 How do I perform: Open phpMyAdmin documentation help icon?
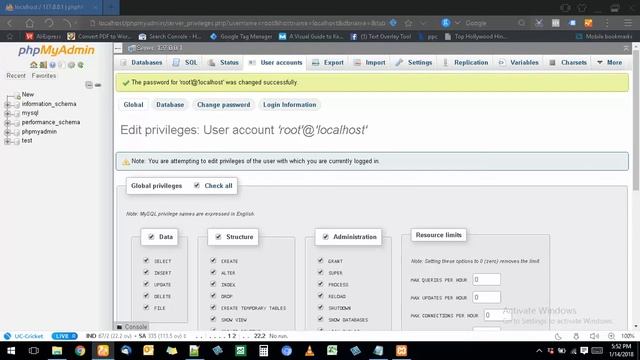click(x=53, y=65)
